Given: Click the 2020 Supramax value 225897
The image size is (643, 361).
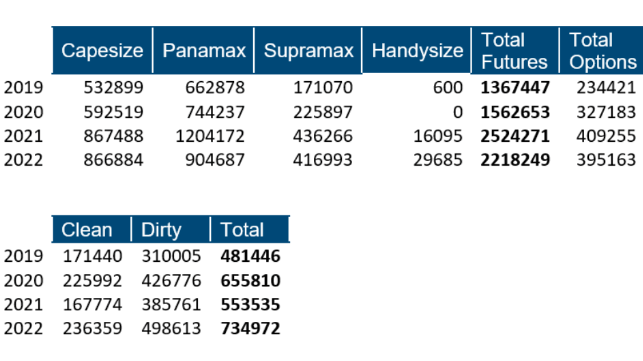Looking at the screenshot, I should [323, 112].
